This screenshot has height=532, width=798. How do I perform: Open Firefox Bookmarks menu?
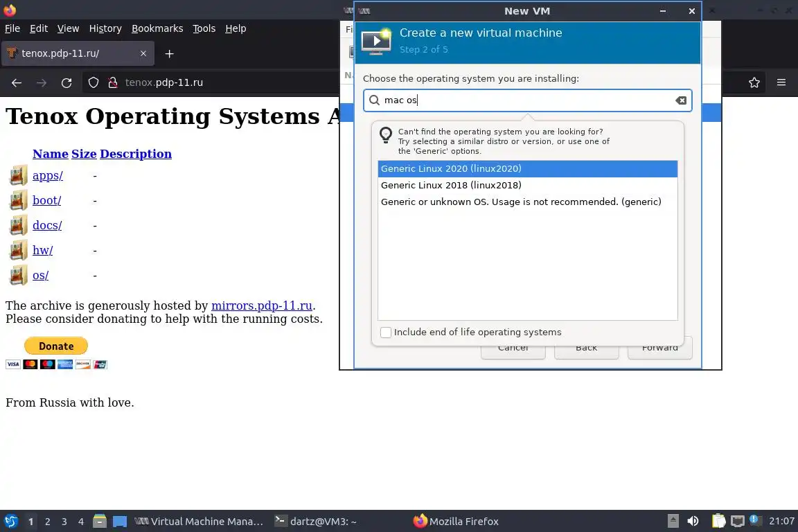click(x=157, y=28)
